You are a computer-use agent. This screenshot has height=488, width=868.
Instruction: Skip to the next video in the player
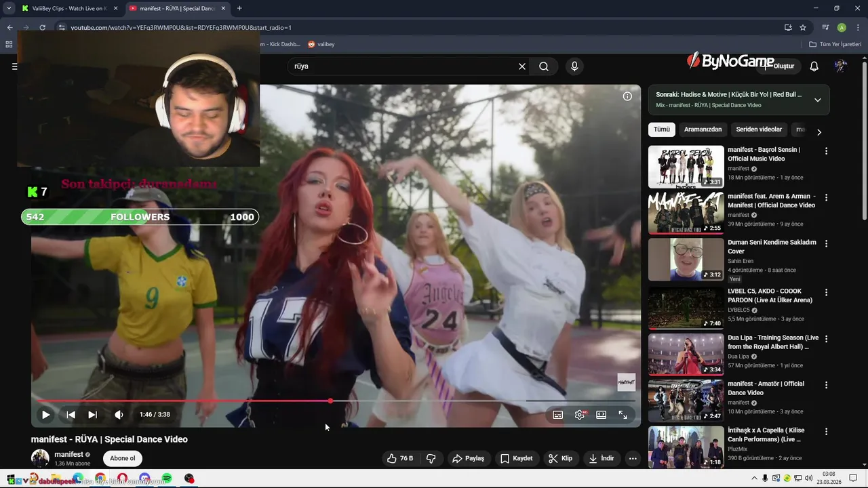(92, 415)
